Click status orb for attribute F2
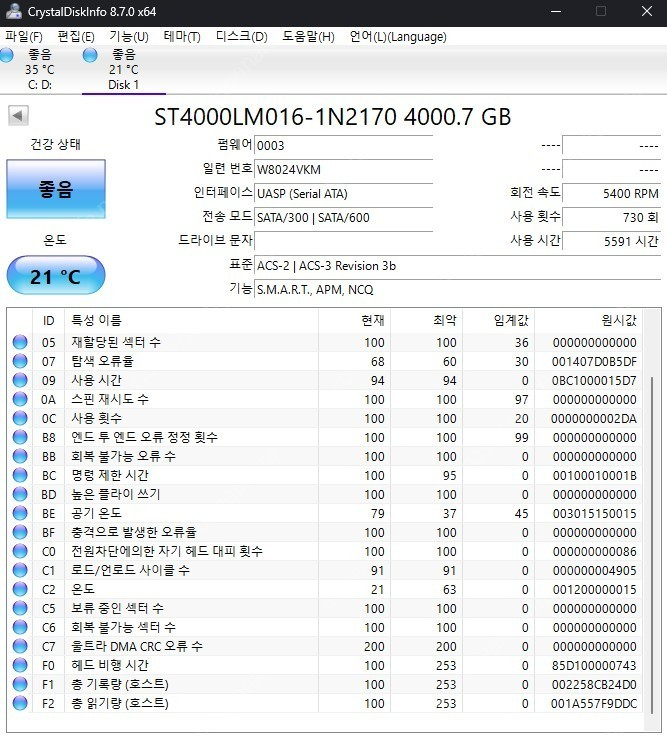 coord(20,703)
